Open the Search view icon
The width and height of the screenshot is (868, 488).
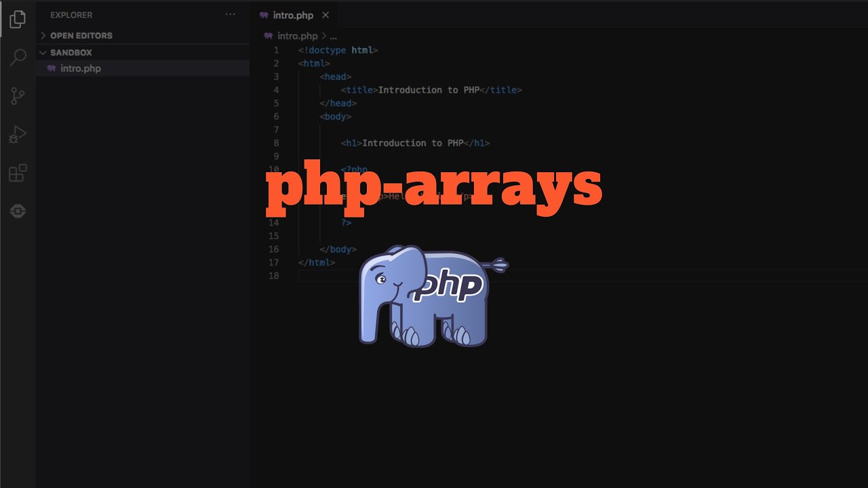coord(18,58)
